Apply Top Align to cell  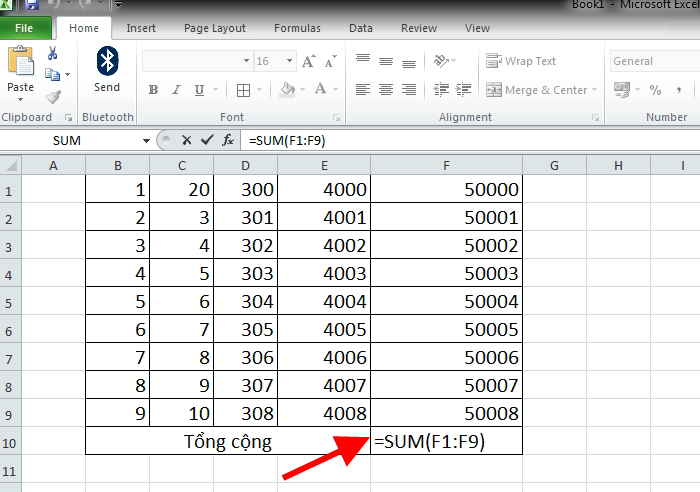363,60
